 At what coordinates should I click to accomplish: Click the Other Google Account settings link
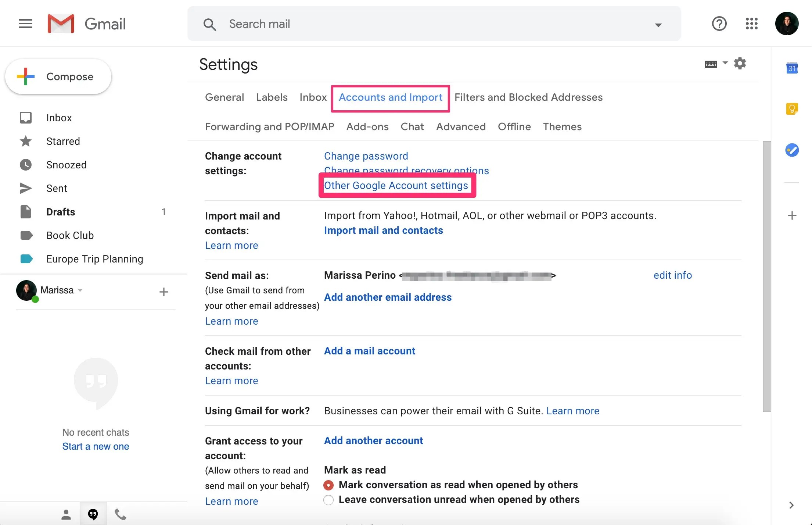tap(396, 186)
